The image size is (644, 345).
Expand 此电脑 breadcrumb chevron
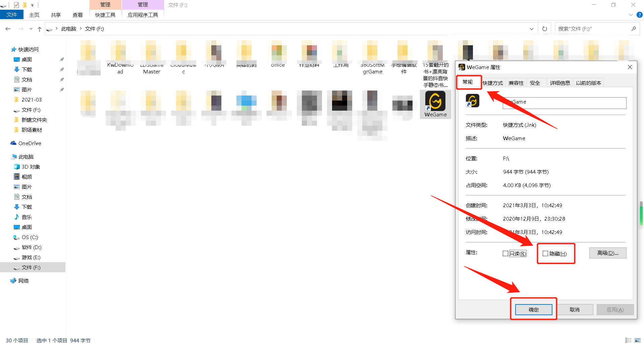81,29
